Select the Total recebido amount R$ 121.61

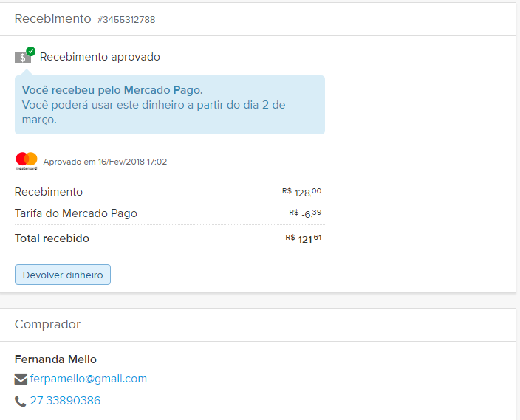(x=304, y=238)
